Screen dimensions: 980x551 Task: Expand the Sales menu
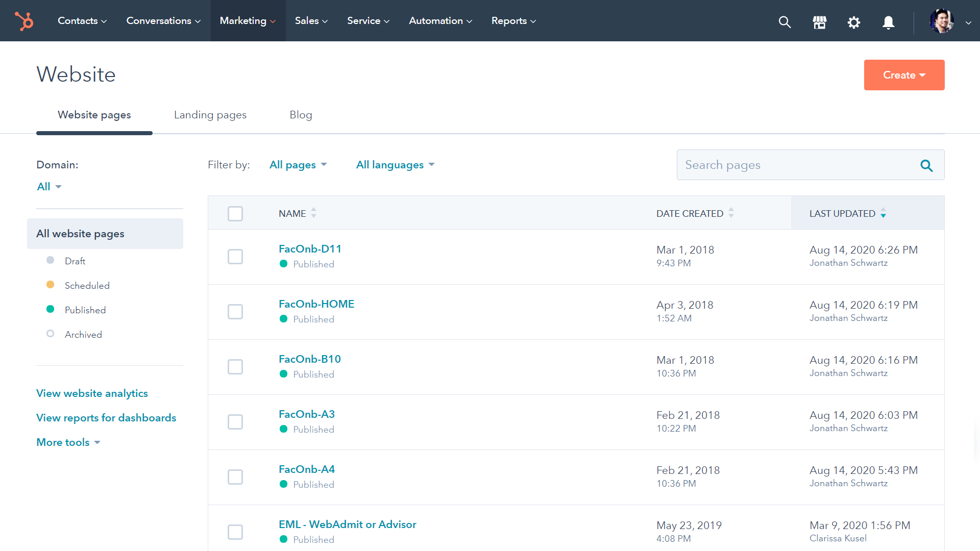tap(311, 21)
